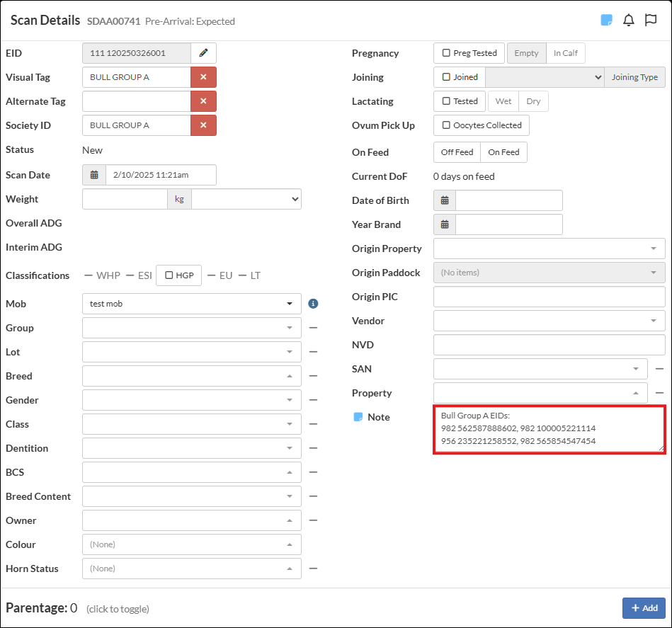Image resolution: width=672 pixels, height=628 pixels.
Task: Clear the Visual Tag with red X
Action: click(203, 77)
